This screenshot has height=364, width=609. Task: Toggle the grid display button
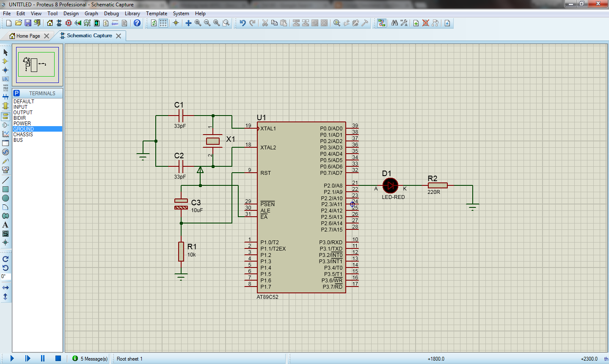coord(163,23)
